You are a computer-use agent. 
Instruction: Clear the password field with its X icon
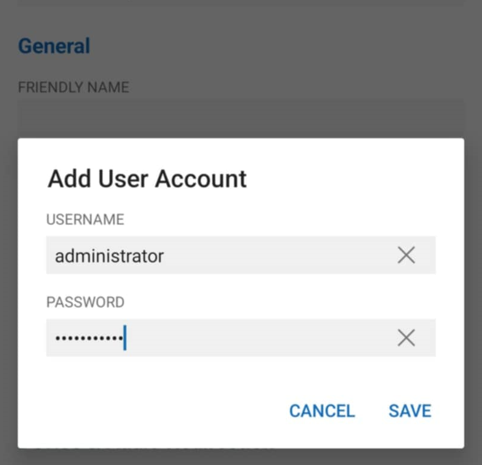pyautogui.click(x=406, y=338)
